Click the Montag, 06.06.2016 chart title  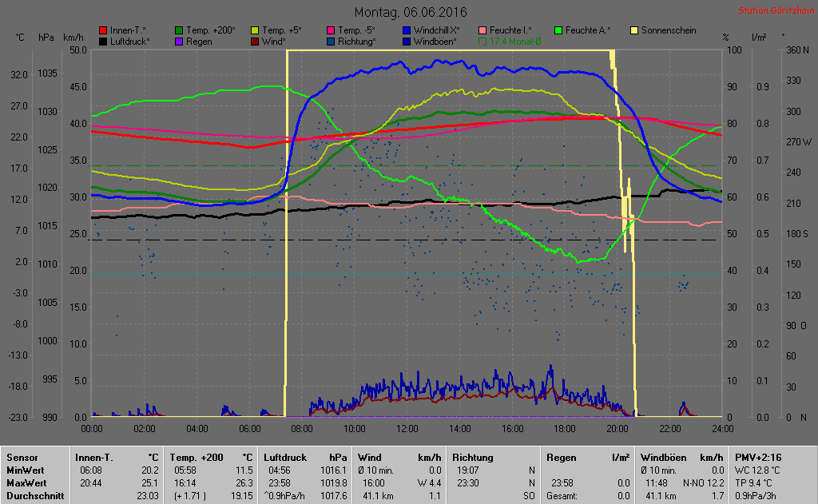click(x=411, y=12)
